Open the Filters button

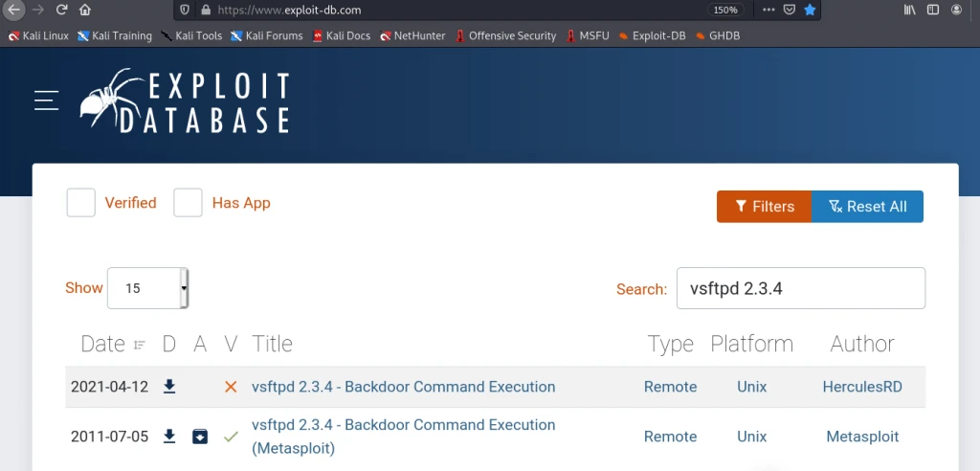pyautogui.click(x=764, y=207)
